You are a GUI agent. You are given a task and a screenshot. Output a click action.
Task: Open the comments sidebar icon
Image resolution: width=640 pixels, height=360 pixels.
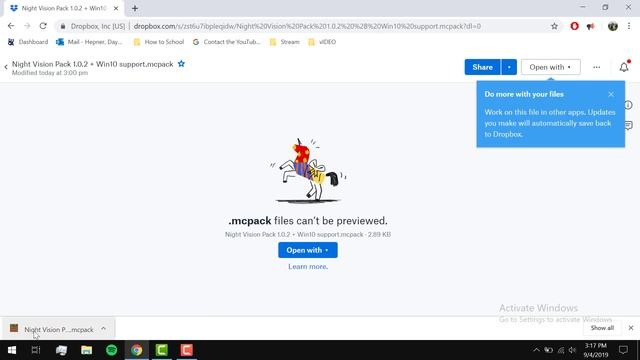[x=629, y=125]
